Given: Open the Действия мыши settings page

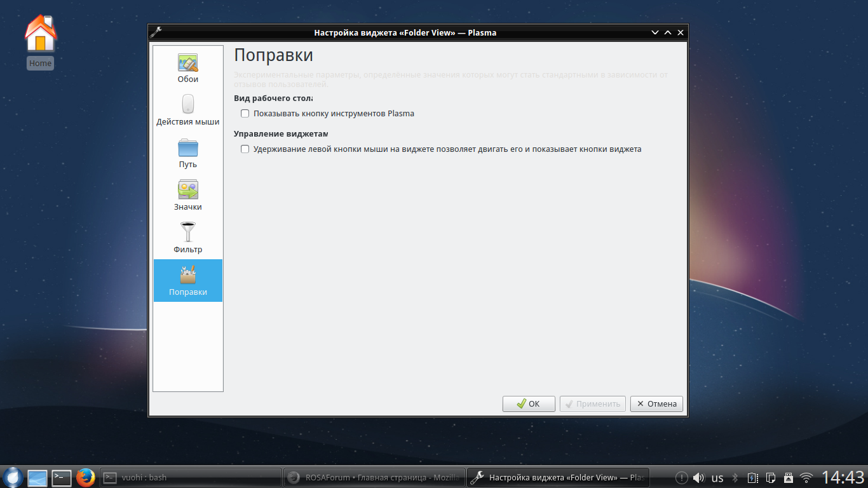Looking at the screenshot, I should pyautogui.click(x=188, y=111).
